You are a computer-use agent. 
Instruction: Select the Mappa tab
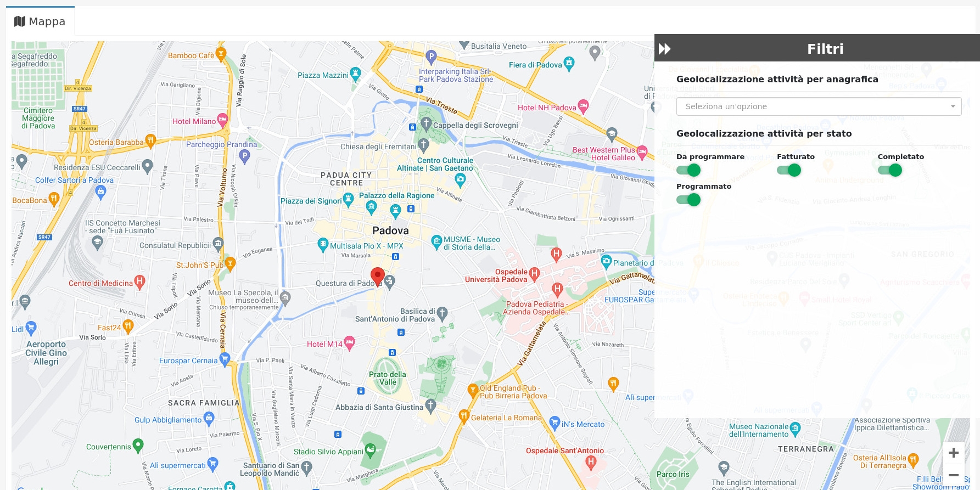click(x=40, y=21)
